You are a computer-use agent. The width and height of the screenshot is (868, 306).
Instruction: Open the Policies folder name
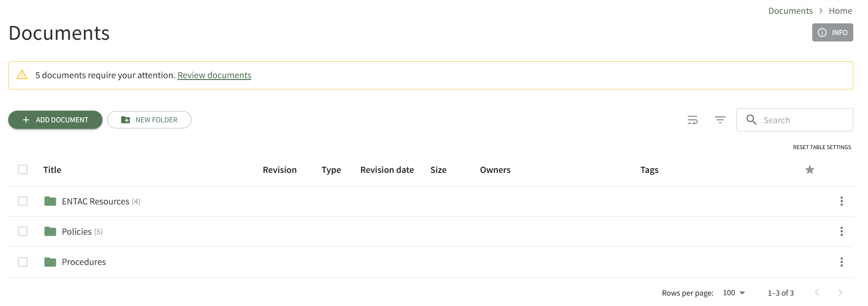[77, 232]
